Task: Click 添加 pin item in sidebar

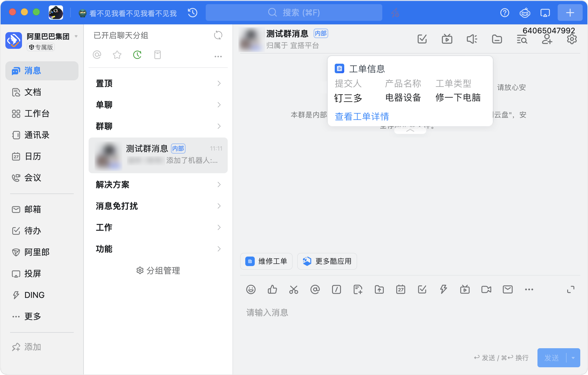Action: tap(42, 347)
